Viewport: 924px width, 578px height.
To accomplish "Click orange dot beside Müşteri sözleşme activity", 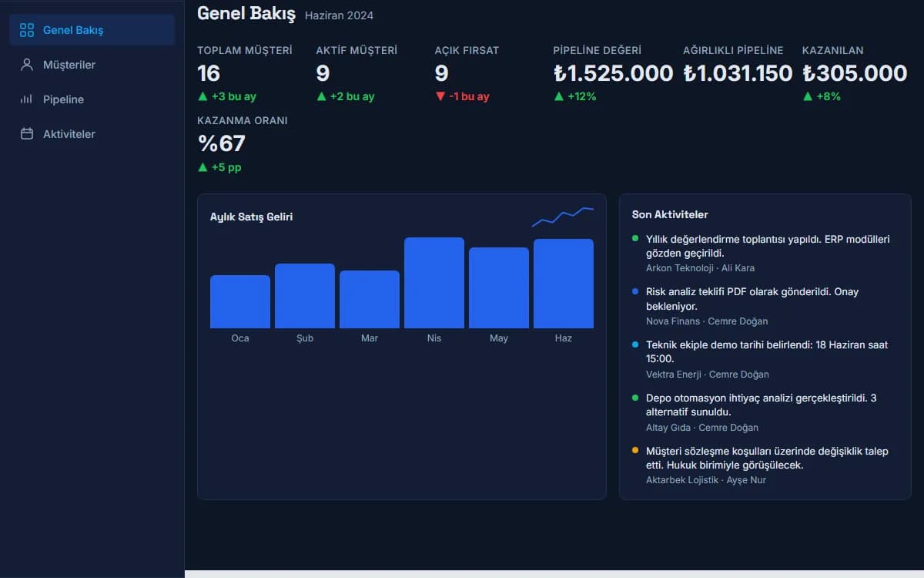I will pyautogui.click(x=635, y=450).
